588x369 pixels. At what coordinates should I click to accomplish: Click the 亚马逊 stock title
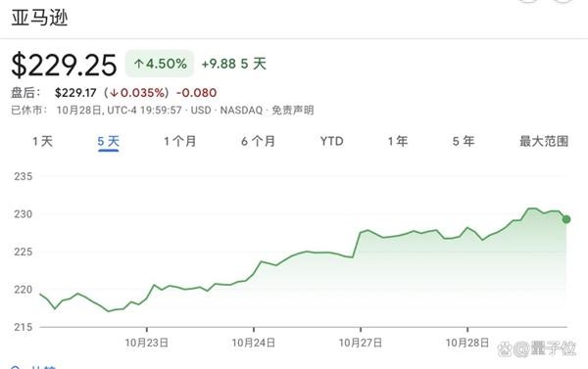pyautogui.click(x=39, y=18)
